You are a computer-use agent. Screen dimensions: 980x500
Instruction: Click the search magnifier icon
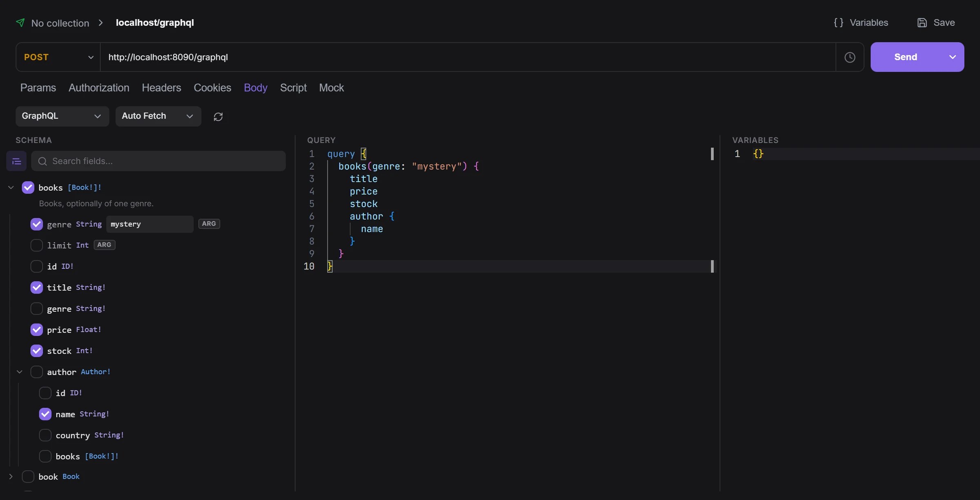pos(42,161)
